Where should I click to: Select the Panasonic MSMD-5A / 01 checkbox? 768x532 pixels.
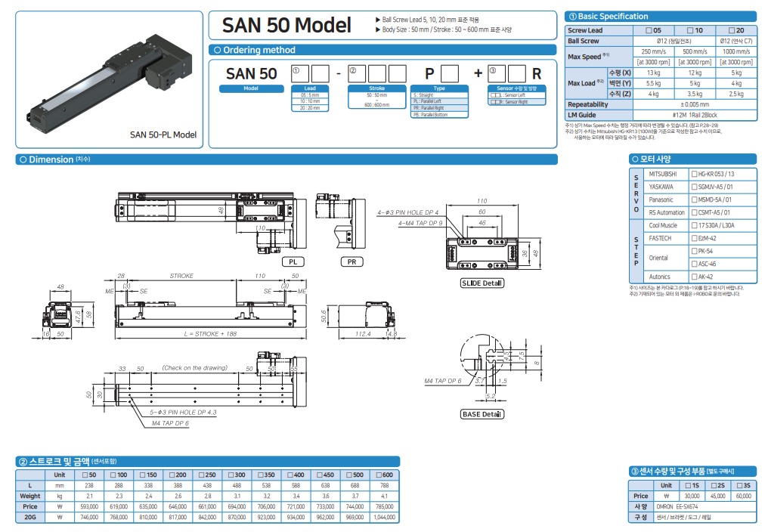coord(694,199)
